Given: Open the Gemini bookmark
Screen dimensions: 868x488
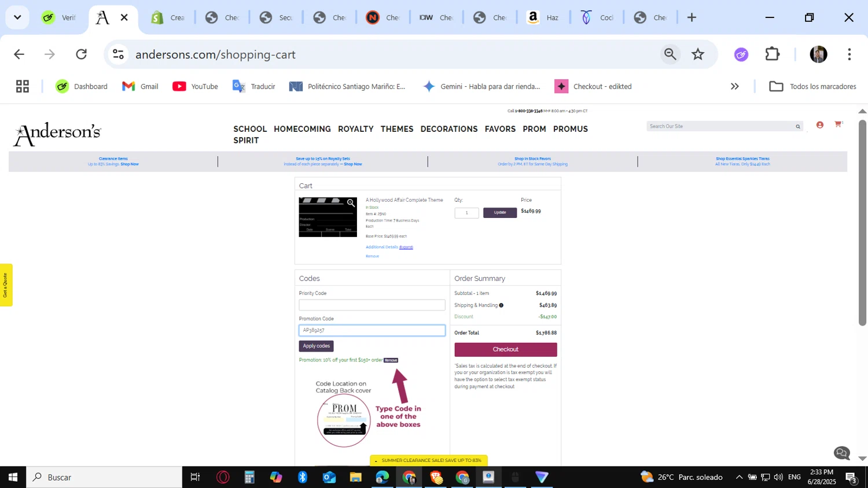Looking at the screenshot, I should point(481,86).
